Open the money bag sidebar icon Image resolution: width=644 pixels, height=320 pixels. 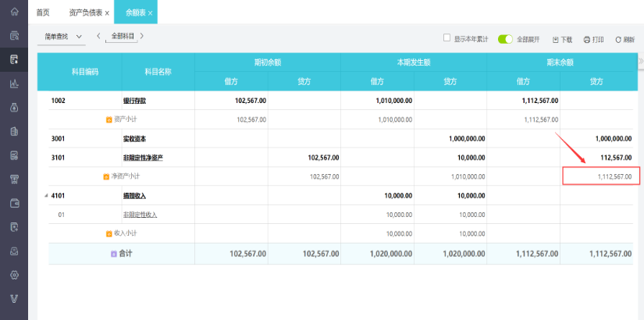point(14,107)
